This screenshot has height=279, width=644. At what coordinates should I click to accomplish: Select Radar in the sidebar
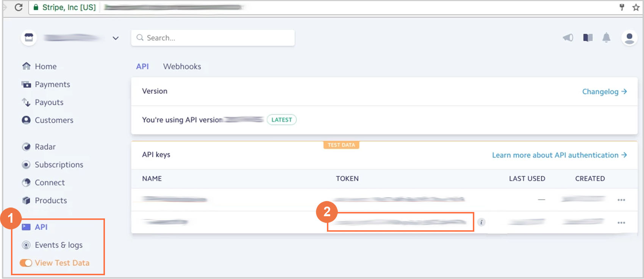coord(39,147)
